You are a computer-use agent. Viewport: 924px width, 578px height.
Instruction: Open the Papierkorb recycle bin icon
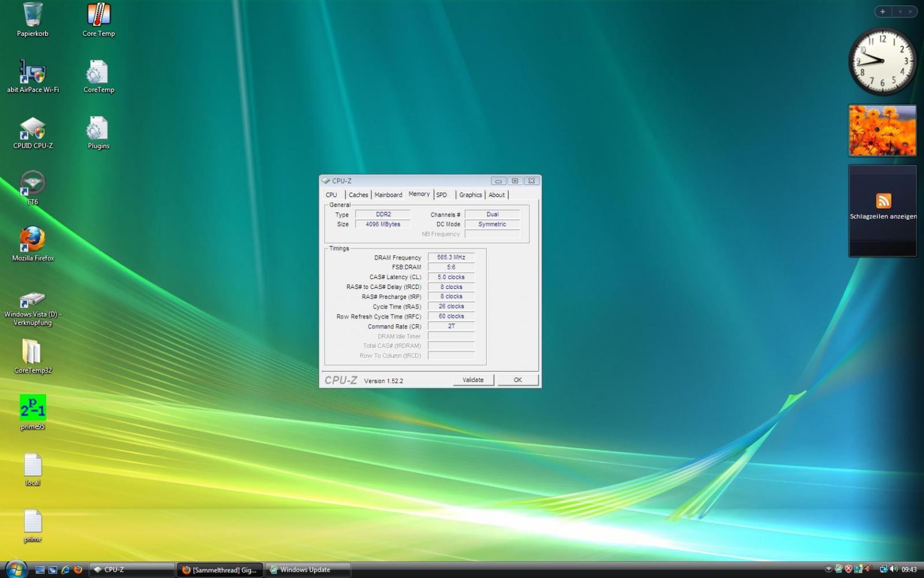tap(32, 20)
